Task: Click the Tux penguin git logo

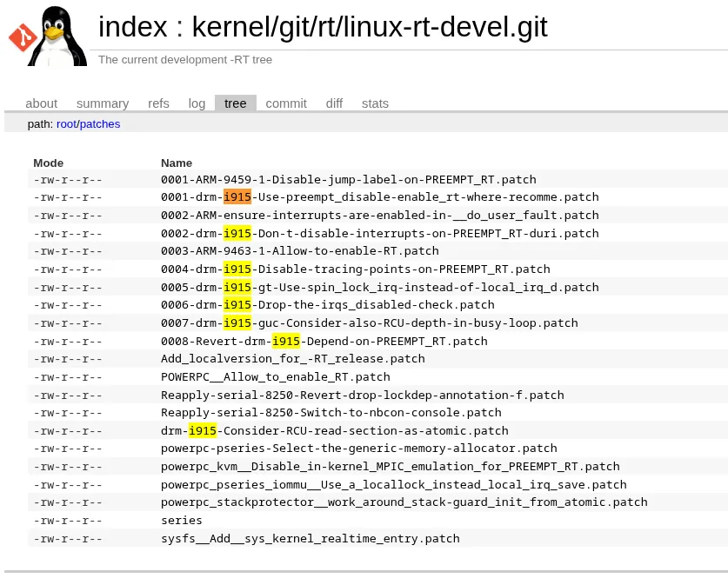Action: click(x=49, y=36)
